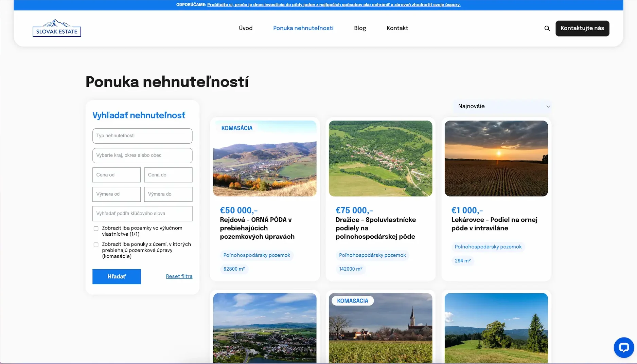Click the Reset filtra link
Screen dimensions: 637x364
coord(179,276)
